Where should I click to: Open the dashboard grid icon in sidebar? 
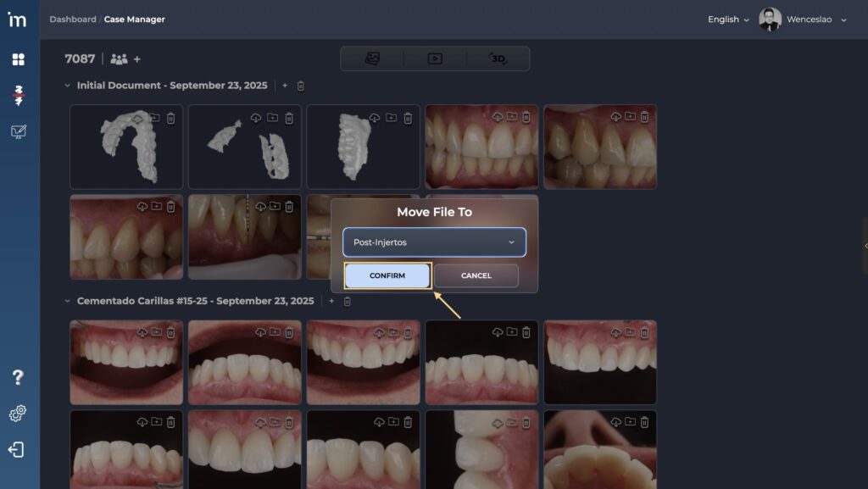pyautogui.click(x=18, y=59)
